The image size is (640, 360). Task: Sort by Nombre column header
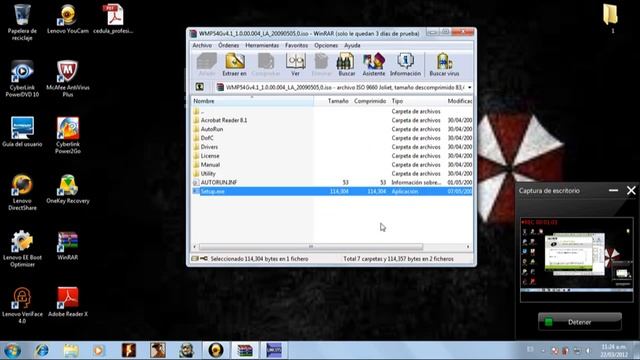pos(252,101)
